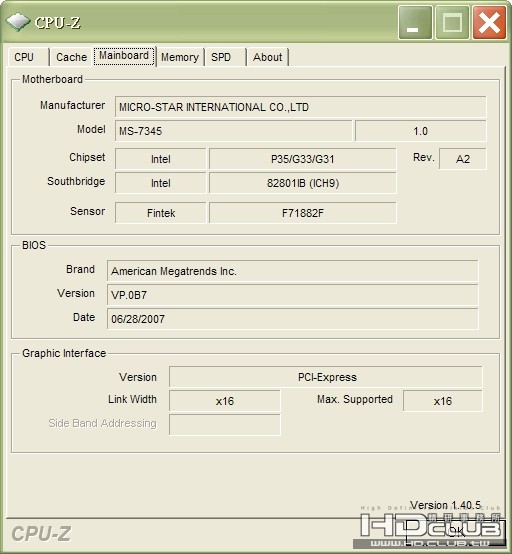512x554 pixels.
Task: Show the About tab
Action: [x=267, y=57]
